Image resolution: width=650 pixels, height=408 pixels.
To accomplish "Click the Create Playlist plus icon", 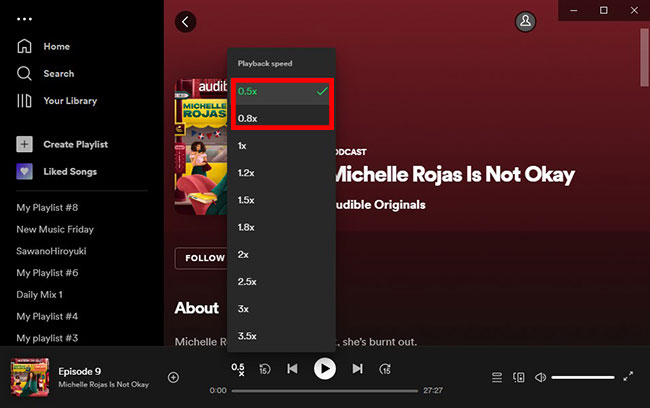I will (24, 144).
